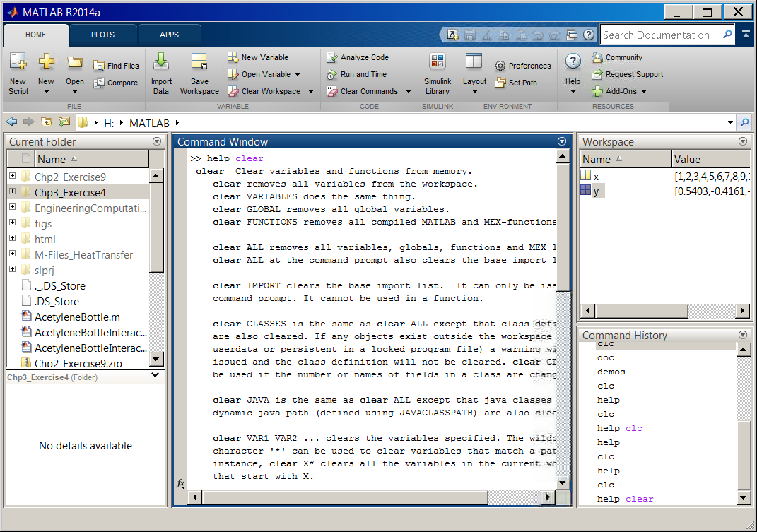Open Command Window panel actions menu
757x532 pixels.
[562, 141]
